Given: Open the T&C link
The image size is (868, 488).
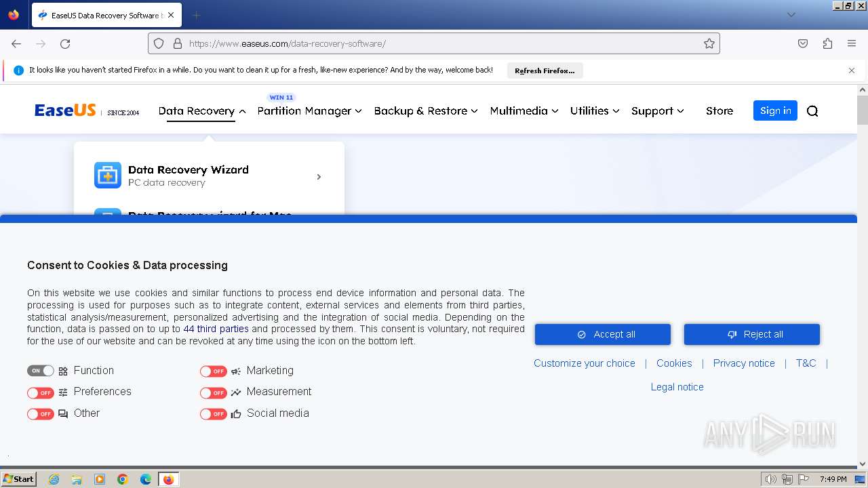Looking at the screenshot, I should click(x=806, y=363).
